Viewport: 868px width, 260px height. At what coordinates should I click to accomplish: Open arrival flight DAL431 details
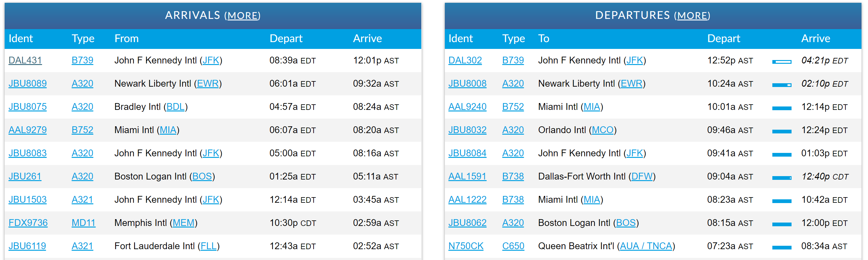(x=25, y=60)
